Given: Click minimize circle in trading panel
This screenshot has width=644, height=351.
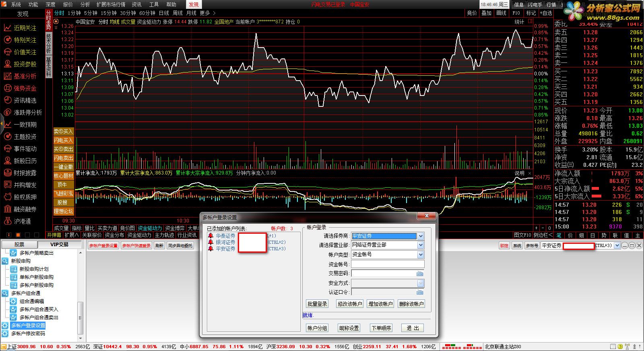Looking at the screenshot, I should [625, 245].
